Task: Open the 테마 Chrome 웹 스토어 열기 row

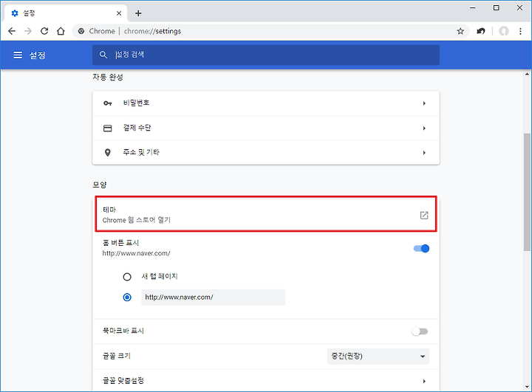Action: pyautogui.click(x=266, y=214)
